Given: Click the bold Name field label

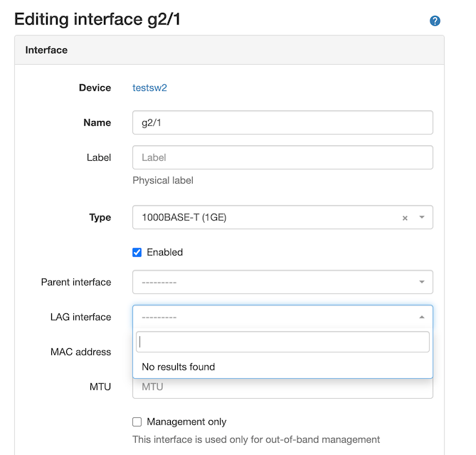Looking at the screenshot, I should (x=97, y=122).
